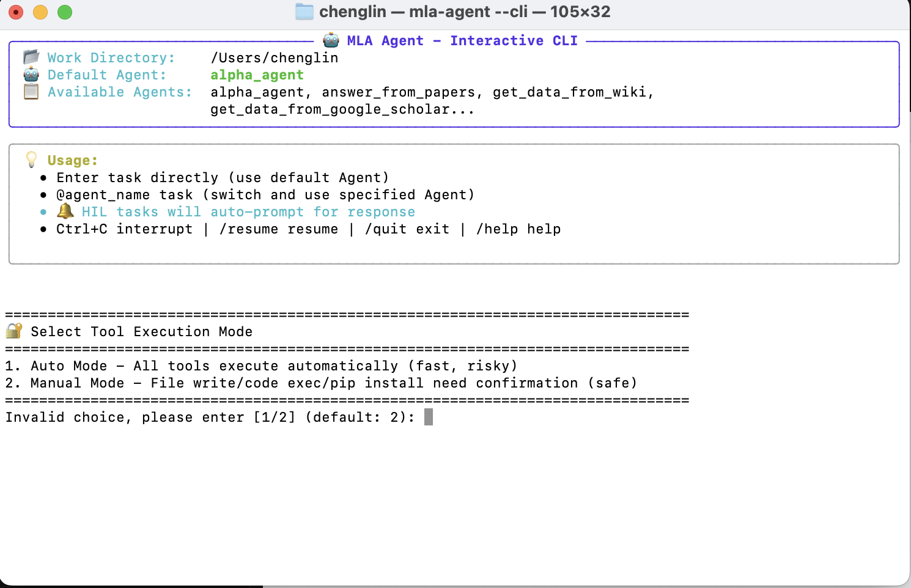Click the 'MLA Agent – Interactive CLI' heading
This screenshot has width=911, height=588.
tap(462, 40)
